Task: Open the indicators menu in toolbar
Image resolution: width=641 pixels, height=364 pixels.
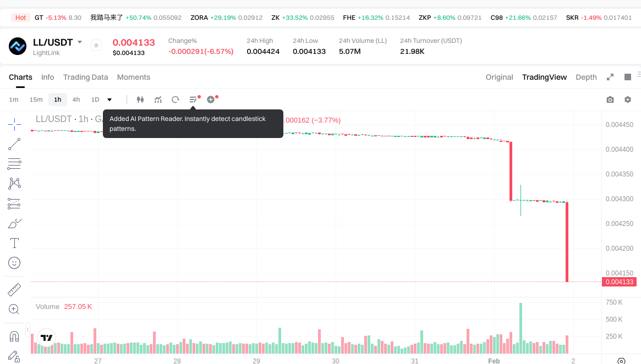Action: [x=158, y=100]
